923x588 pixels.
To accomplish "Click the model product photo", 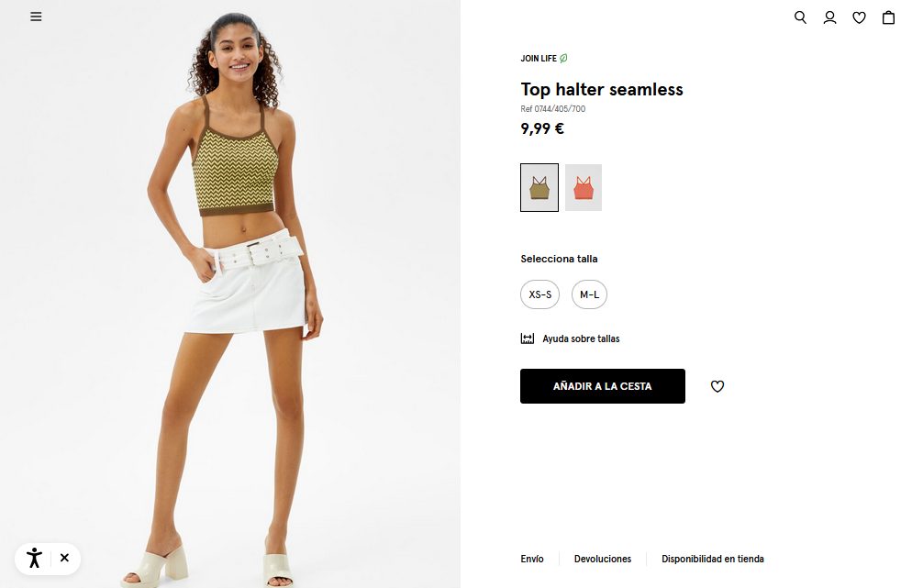I will 230,294.
